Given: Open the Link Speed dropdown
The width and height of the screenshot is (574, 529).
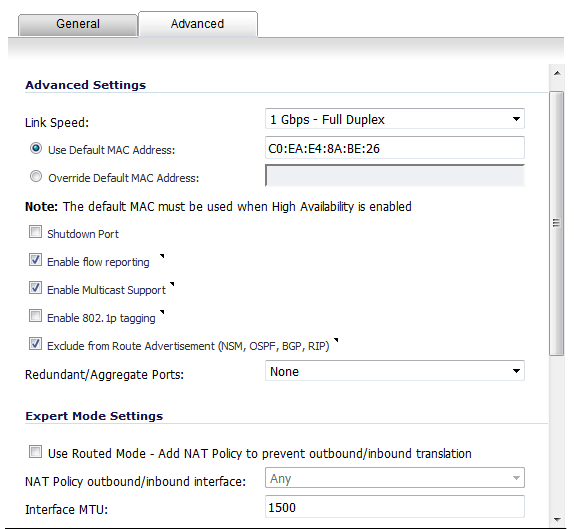Looking at the screenshot, I should click(395, 119).
